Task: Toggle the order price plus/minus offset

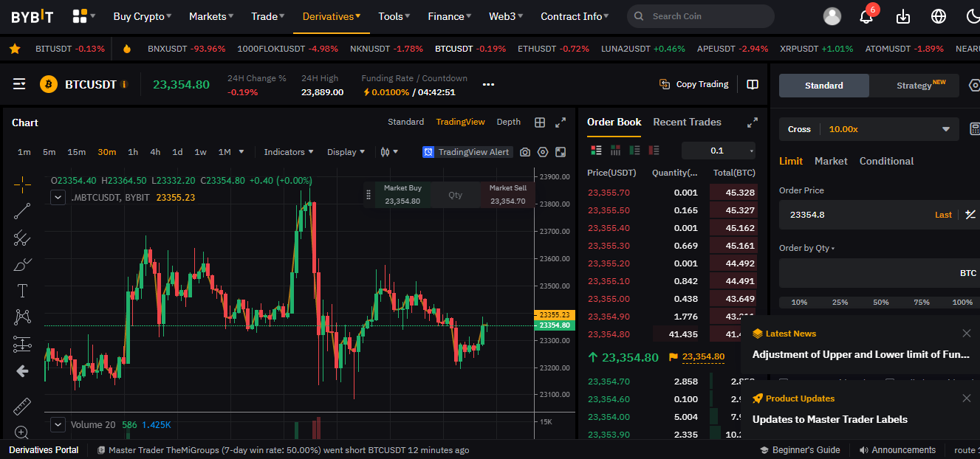Action: point(970,215)
